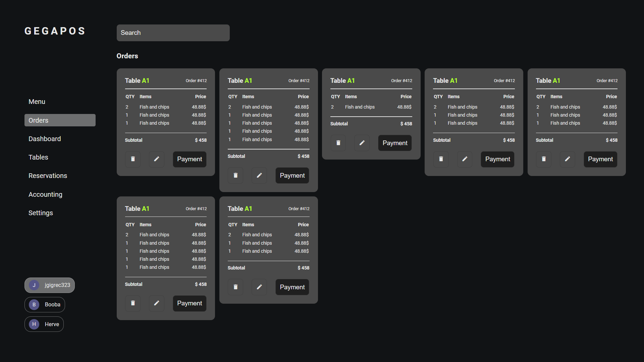
Task: Click trash icon on top-right order card
Action: pyautogui.click(x=544, y=159)
